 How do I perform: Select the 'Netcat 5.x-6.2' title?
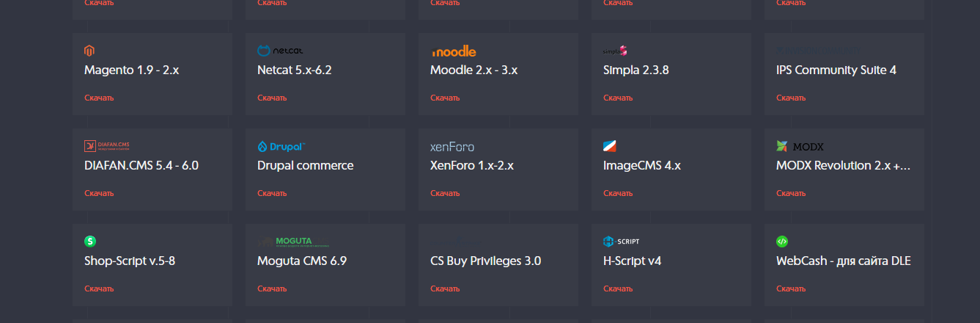295,70
